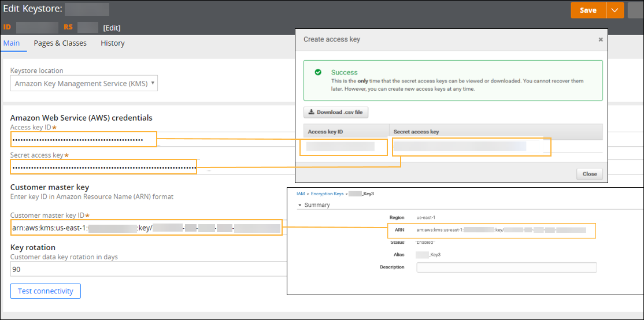The height and width of the screenshot is (320, 644).
Task: Click the us-east-1 Region value
Action: coord(427,217)
